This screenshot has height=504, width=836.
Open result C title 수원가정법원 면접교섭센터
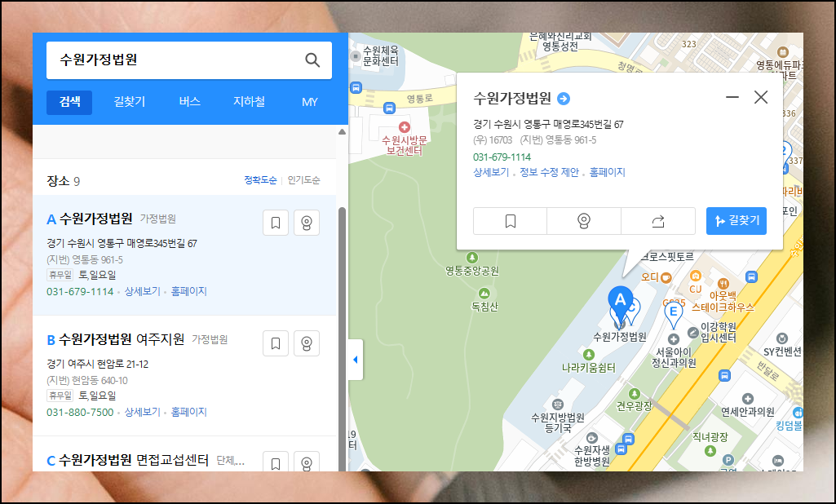(133, 460)
